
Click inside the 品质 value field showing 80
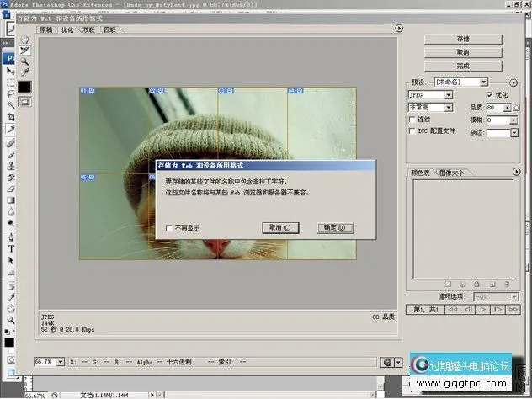pos(495,108)
